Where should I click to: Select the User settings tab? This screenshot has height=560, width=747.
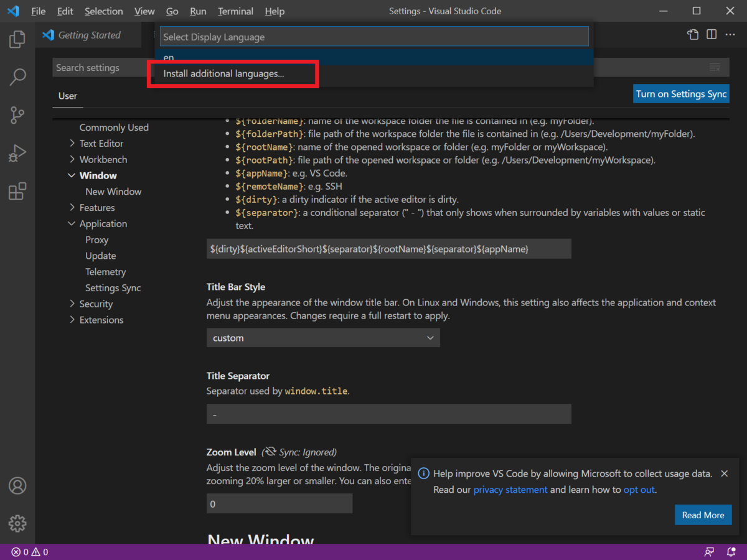[x=68, y=96]
